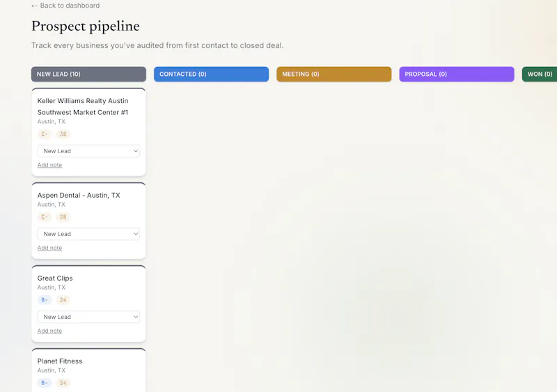This screenshot has width=557, height=392.
Task: Add note to Great Clips card
Action: tap(49, 331)
